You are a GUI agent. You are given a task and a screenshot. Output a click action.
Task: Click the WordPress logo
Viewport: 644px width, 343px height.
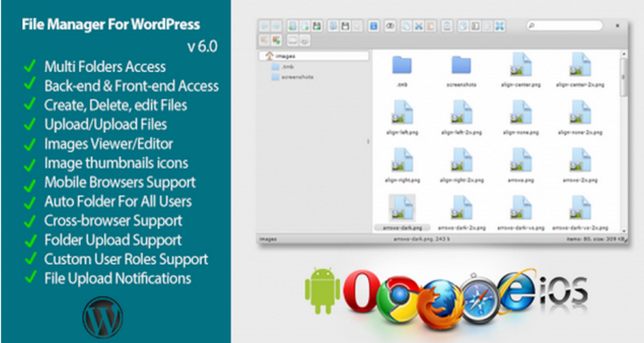tap(101, 314)
